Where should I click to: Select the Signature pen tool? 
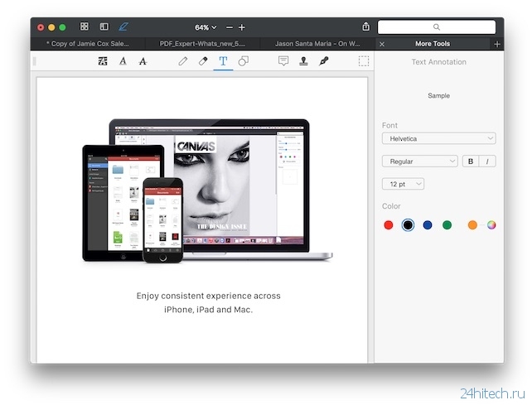[x=324, y=61]
